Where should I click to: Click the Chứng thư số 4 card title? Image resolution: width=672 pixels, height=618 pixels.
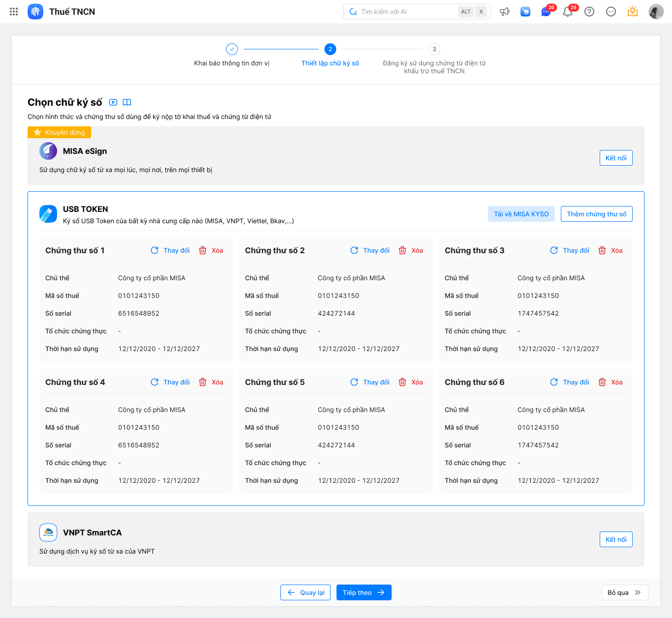75,382
